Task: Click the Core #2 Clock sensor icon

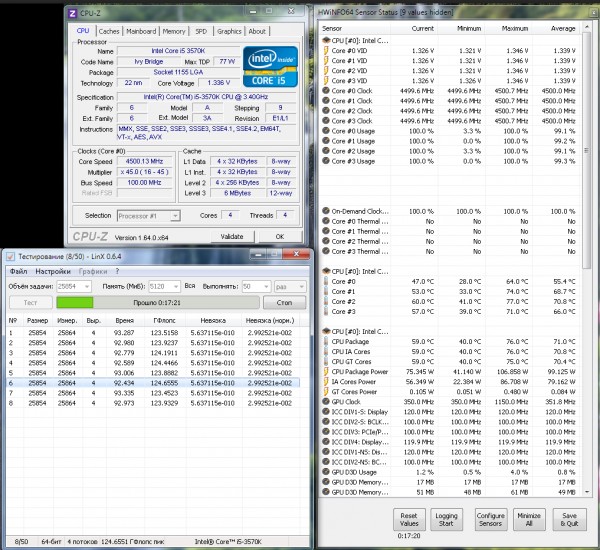Action: tap(326, 111)
